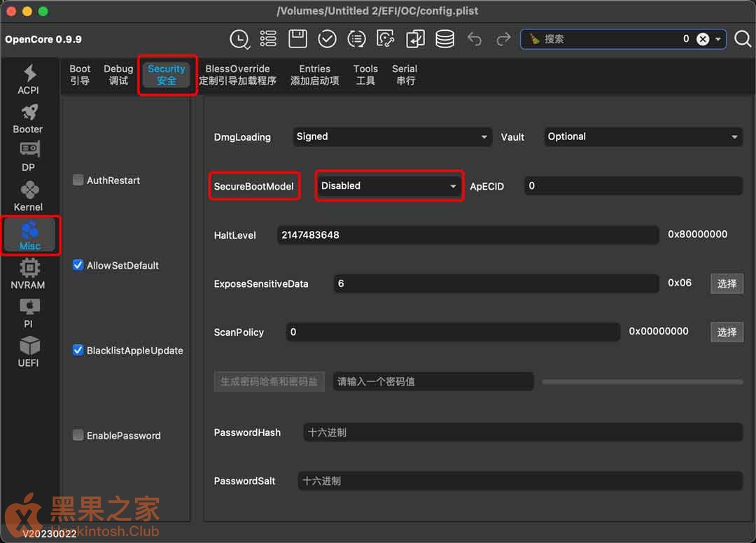Switch to the Debug tab
756x543 pixels.
(118, 75)
